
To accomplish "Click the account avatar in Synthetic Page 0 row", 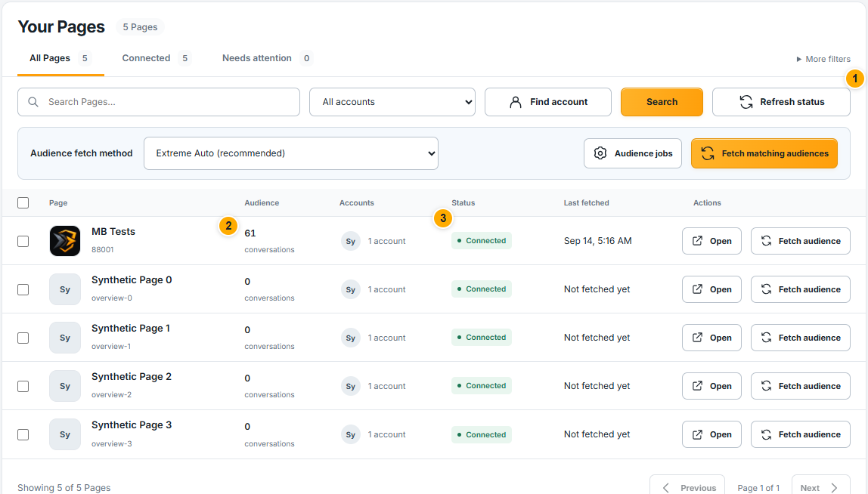I will (350, 289).
